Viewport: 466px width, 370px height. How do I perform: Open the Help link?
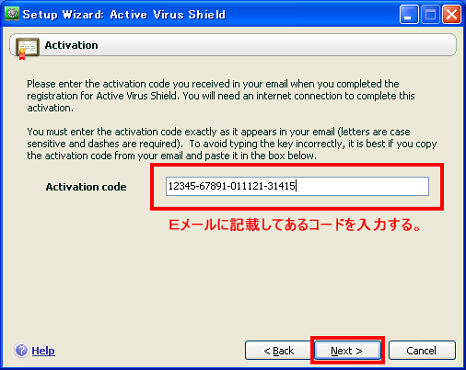click(43, 351)
